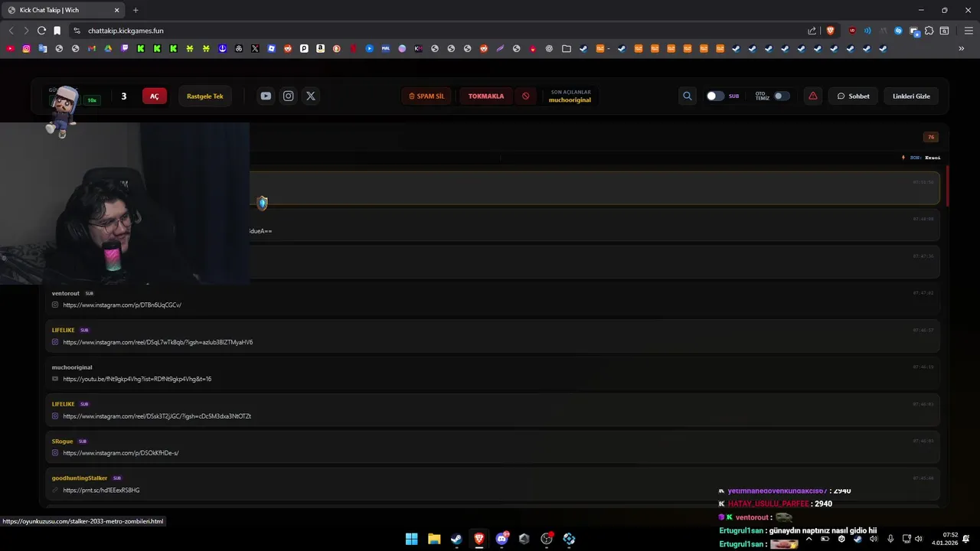Image resolution: width=980 pixels, height=551 pixels.
Task: Click the 10x multiplier badge
Action: [x=92, y=100]
